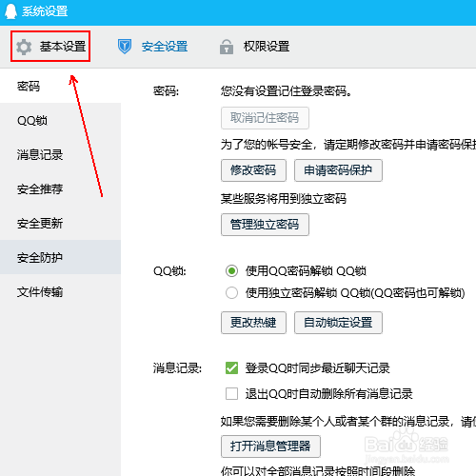Open 安全更新 sidebar section
Image resolution: width=476 pixels, height=476 pixels.
pos(60,224)
